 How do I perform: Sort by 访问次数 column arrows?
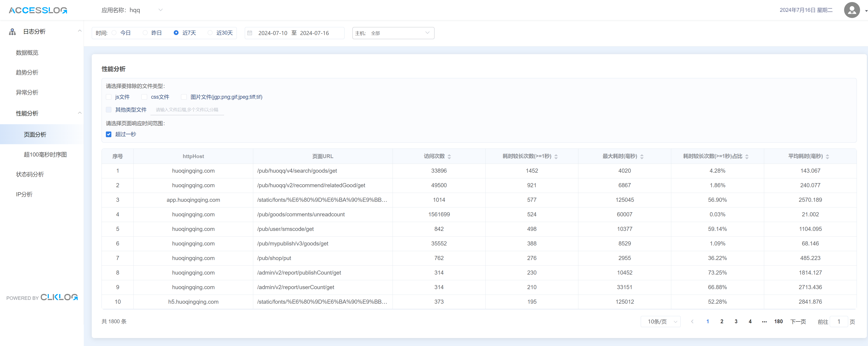[449, 157]
